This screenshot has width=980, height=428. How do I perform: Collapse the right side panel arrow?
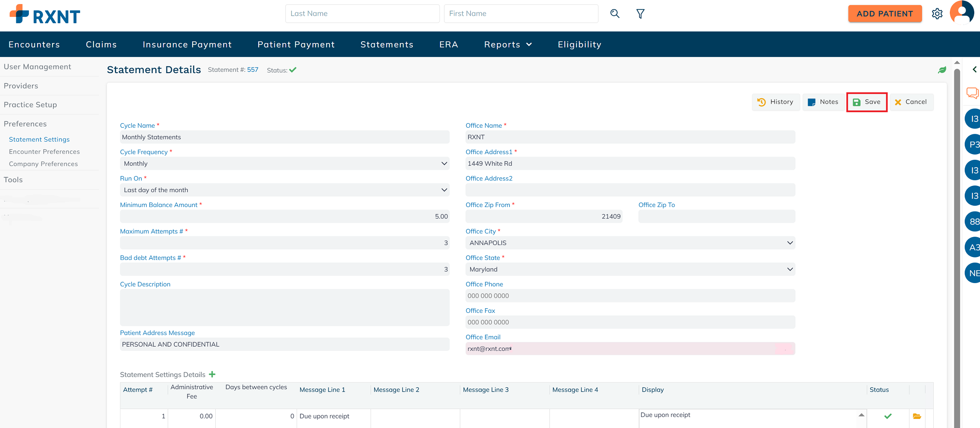tap(974, 69)
